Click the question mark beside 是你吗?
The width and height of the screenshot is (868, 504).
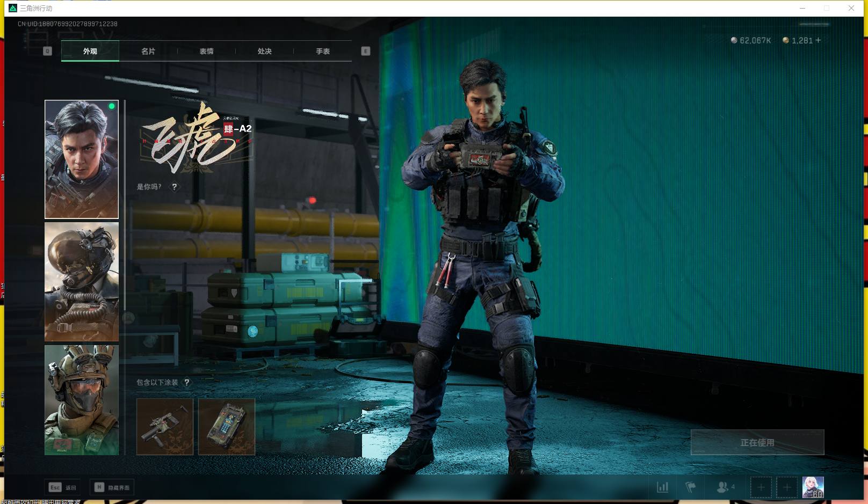[174, 187]
